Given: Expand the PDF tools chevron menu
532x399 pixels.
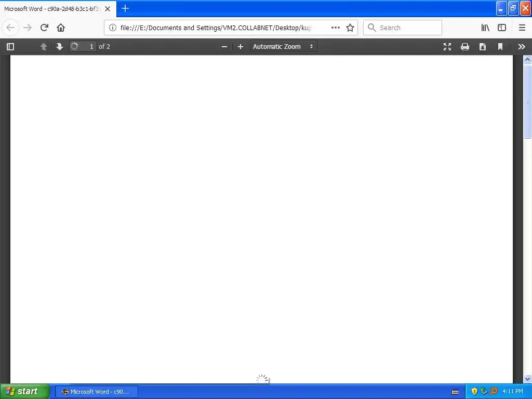Looking at the screenshot, I should [x=522, y=46].
